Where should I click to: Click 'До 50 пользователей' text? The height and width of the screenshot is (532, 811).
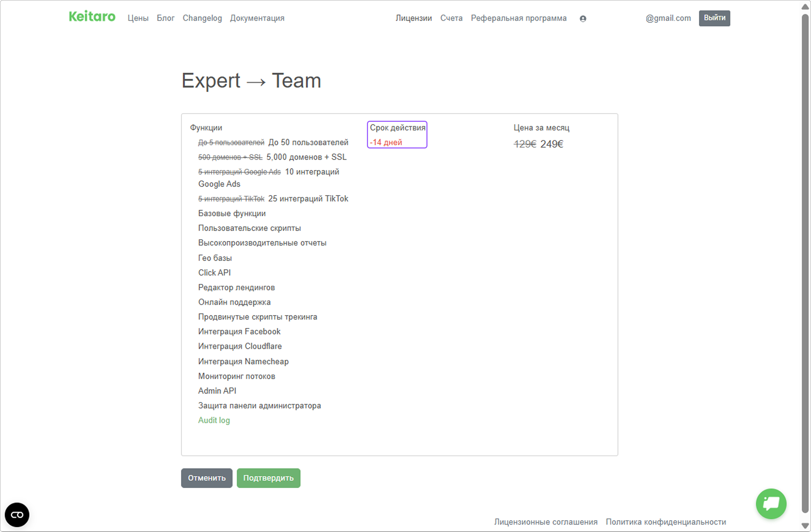coord(308,142)
